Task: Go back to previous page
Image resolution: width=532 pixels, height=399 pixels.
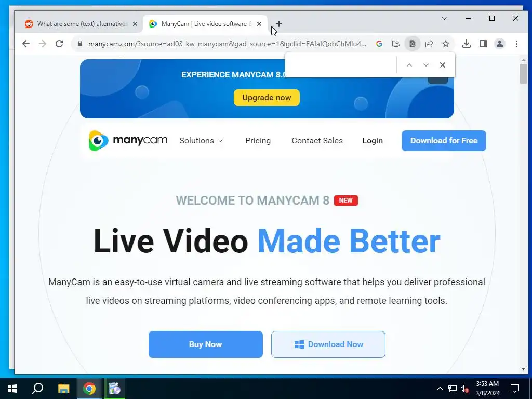Action: (26, 44)
